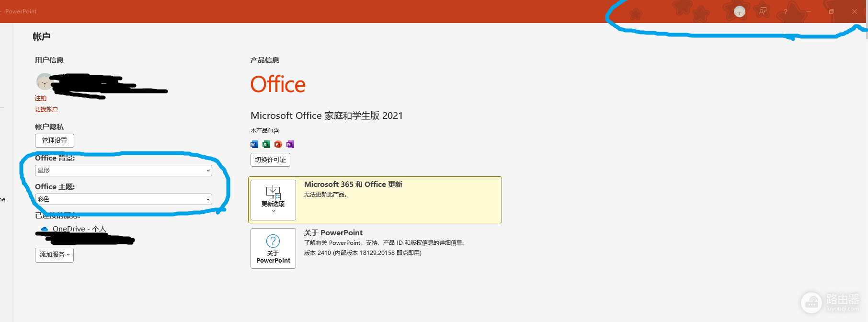Click the Office logo text
Screen dimensions: 868x322
(278, 84)
